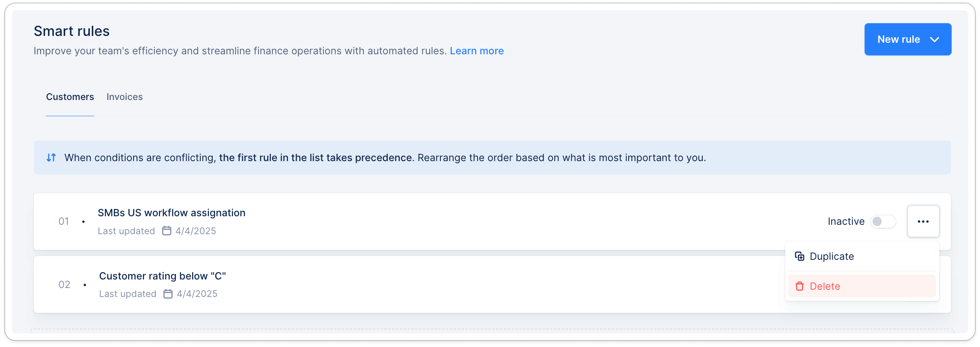Open the SMBs US workflow assignation rule

(171, 213)
